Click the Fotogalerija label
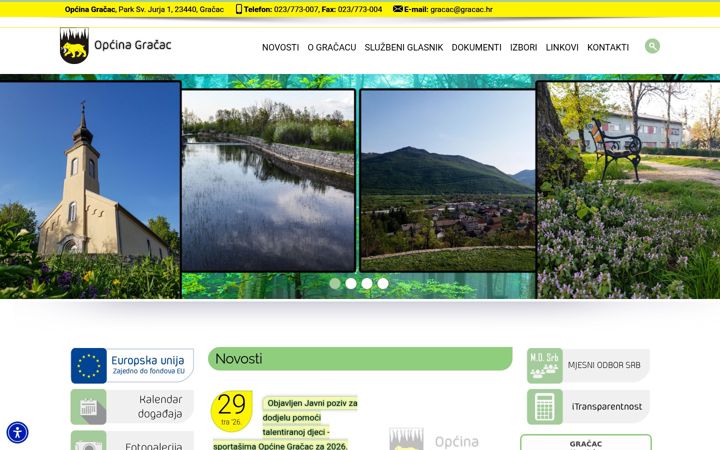720x450 pixels. [x=154, y=446]
